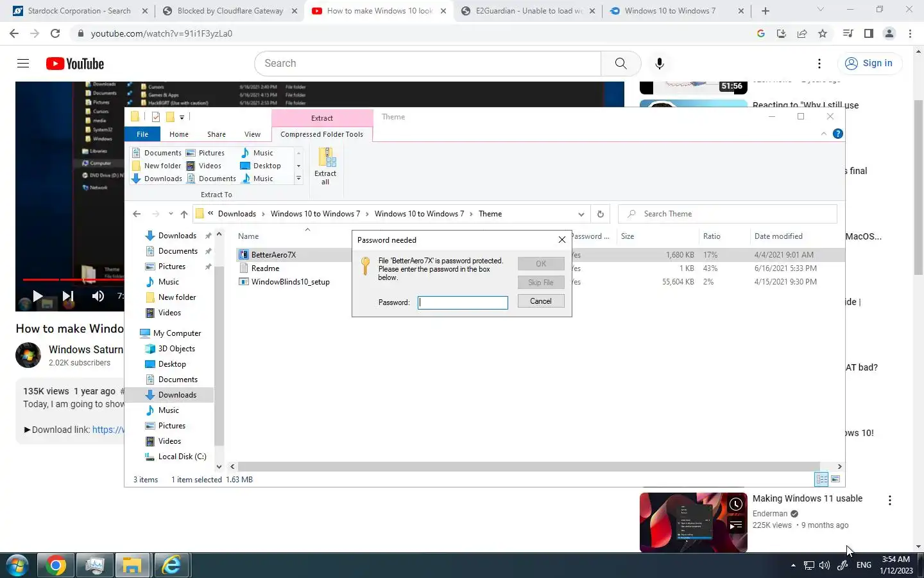Play the YouTube video

pos(37,296)
